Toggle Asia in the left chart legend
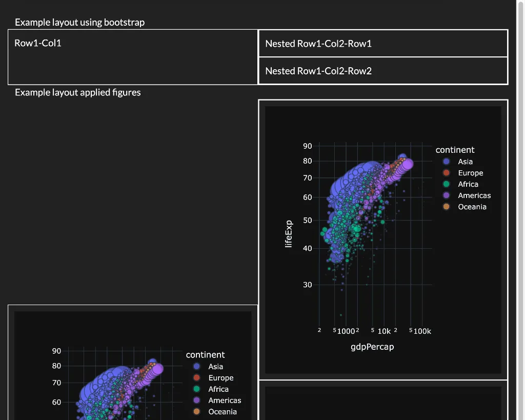The width and height of the screenshot is (525, 420). pos(215,367)
